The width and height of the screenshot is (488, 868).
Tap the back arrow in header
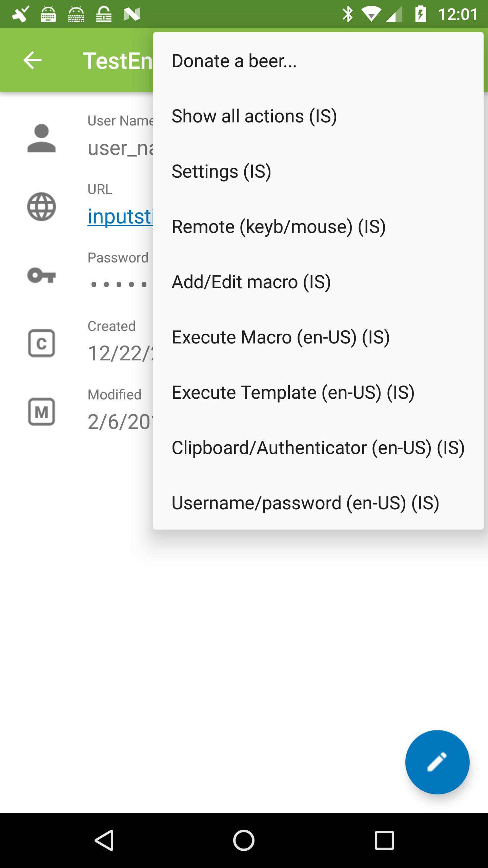(33, 60)
